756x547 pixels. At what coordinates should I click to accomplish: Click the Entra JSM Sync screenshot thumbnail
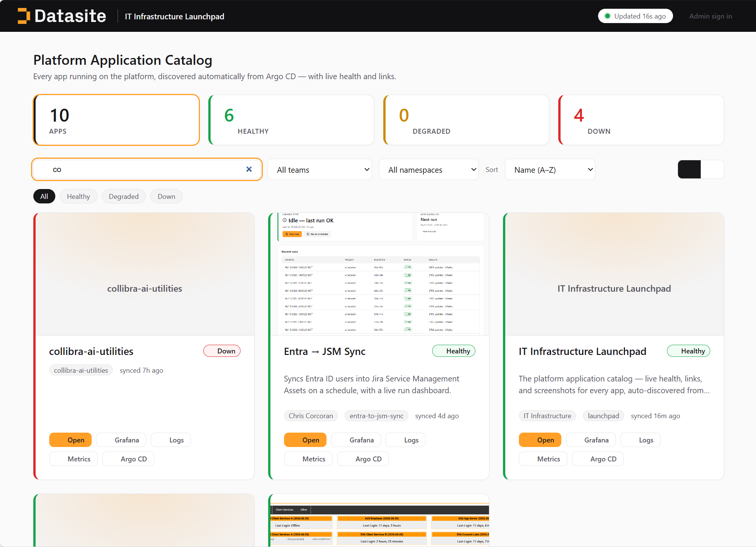(x=380, y=274)
